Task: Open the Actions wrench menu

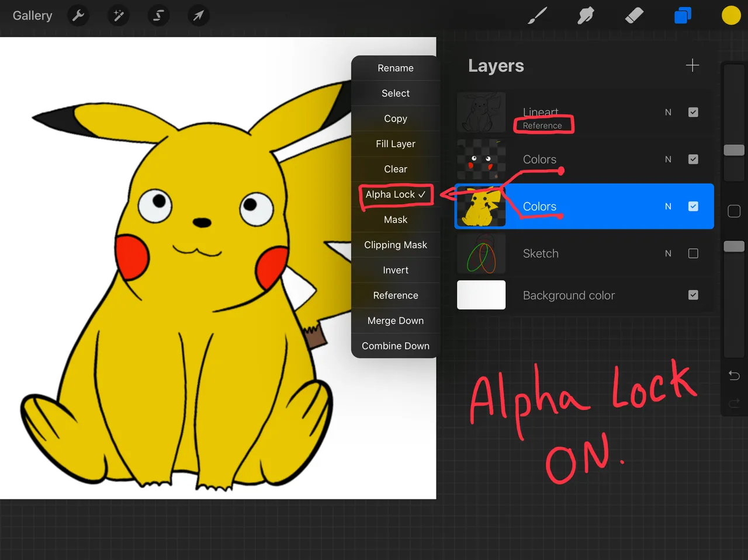Action: 78,16
